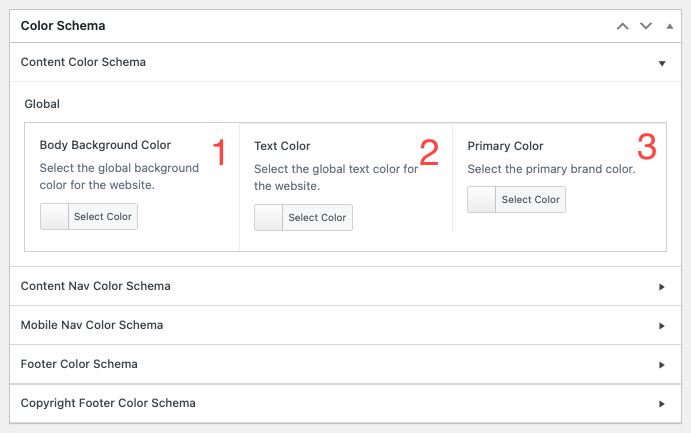Collapse Content Color Schema using its arrow
Viewport: 691px width, 433px height.
[662, 63]
